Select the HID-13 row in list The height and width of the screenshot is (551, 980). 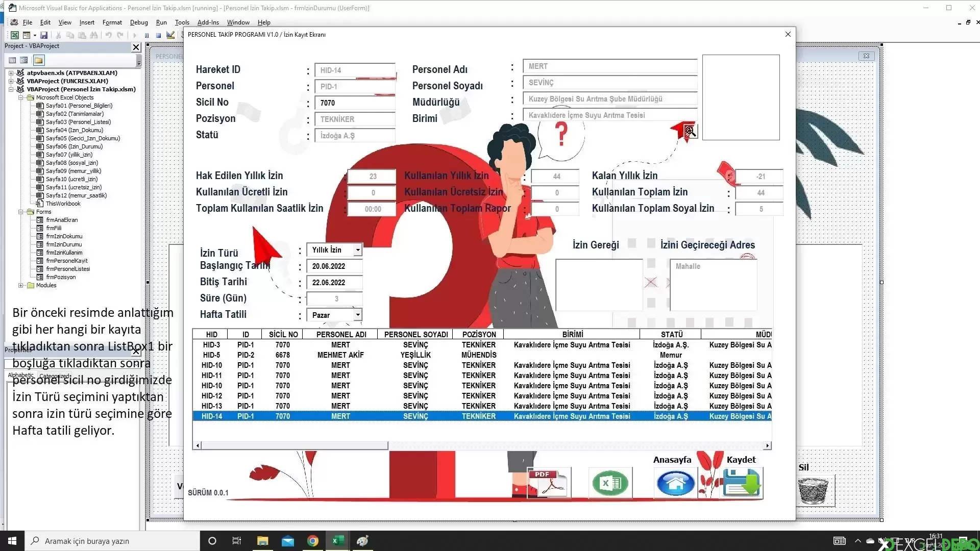click(x=482, y=406)
